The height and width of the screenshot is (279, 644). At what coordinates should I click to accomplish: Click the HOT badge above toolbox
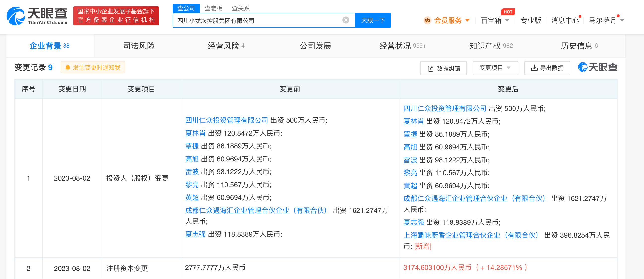[x=508, y=12]
